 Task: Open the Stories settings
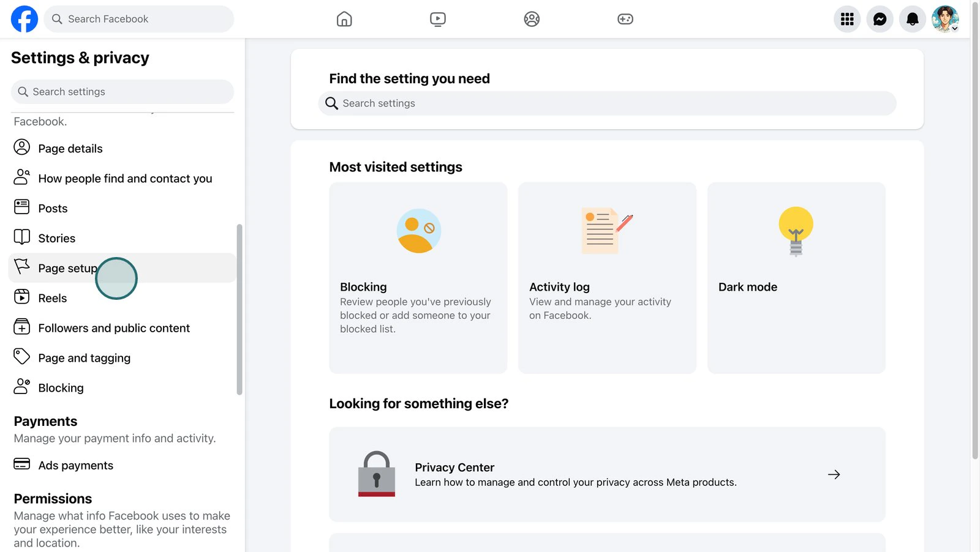point(122,239)
